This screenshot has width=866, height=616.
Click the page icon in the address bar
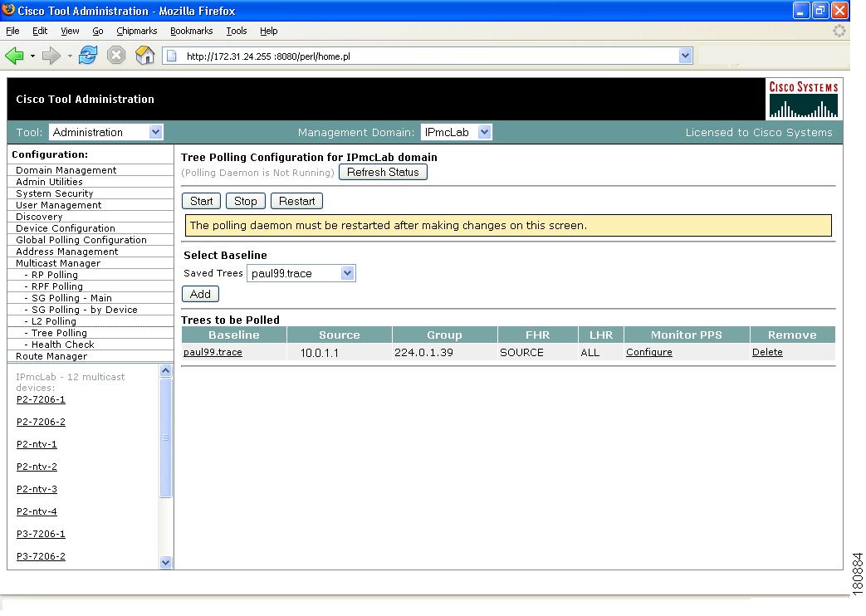(172, 56)
